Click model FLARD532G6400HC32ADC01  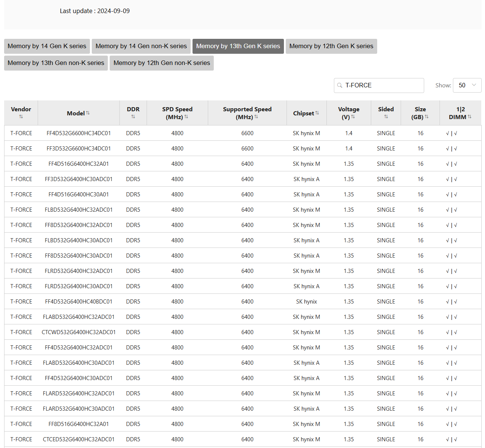pos(79,393)
